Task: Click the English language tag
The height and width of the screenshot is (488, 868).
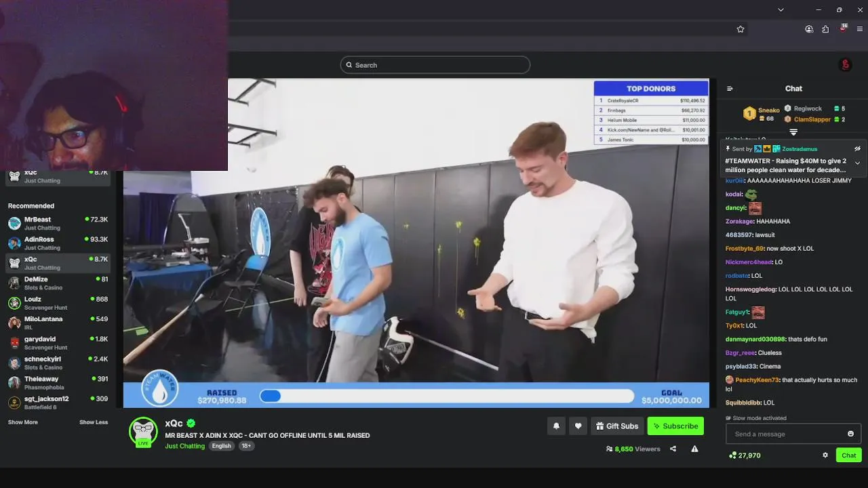Action: click(x=221, y=446)
